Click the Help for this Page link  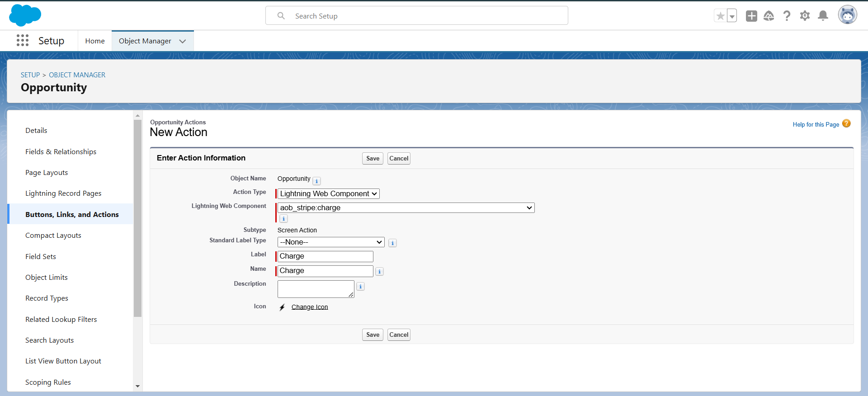[x=816, y=124]
